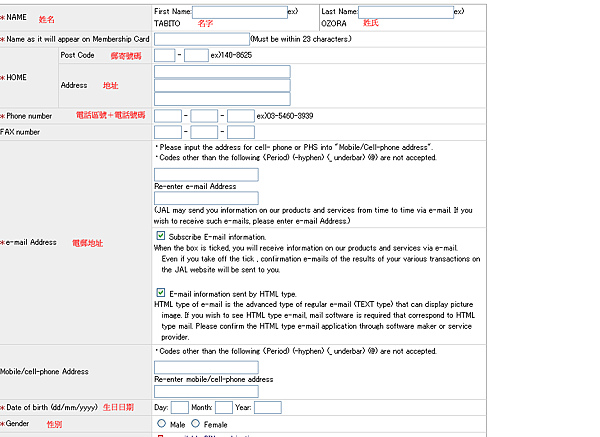Click the 'Mobile/cell-phone Address' row label
The width and height of the screenshot is (600, 437).
(44, 372)
